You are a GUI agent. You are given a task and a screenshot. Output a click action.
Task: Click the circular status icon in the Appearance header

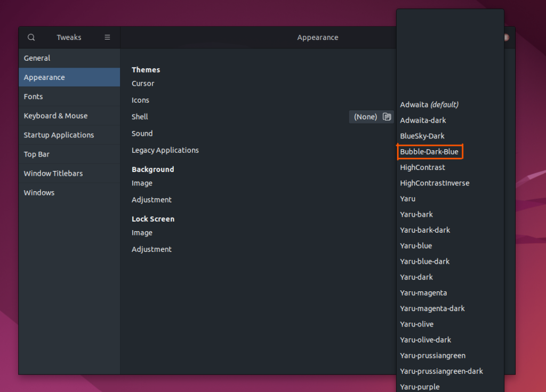(x=505, y=37)
